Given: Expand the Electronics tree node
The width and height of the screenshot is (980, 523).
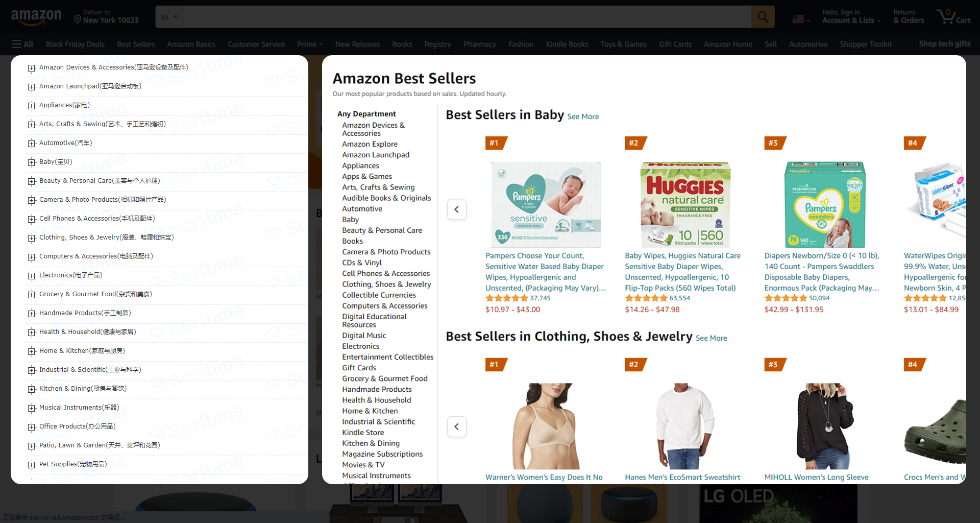Looking at the screenshot, I should tap(32, 276).
